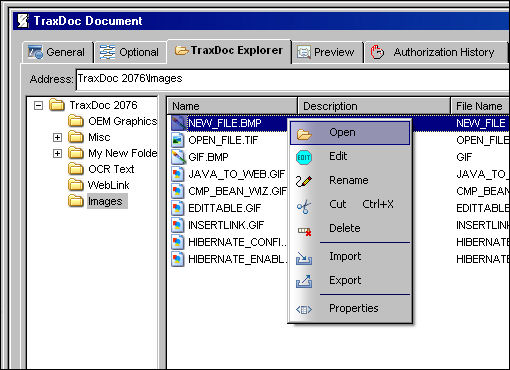Viewport: 510px width, 370px height.
Task: Click the TraxDoc Document title bar icon
Action: [x=23, y=21]
